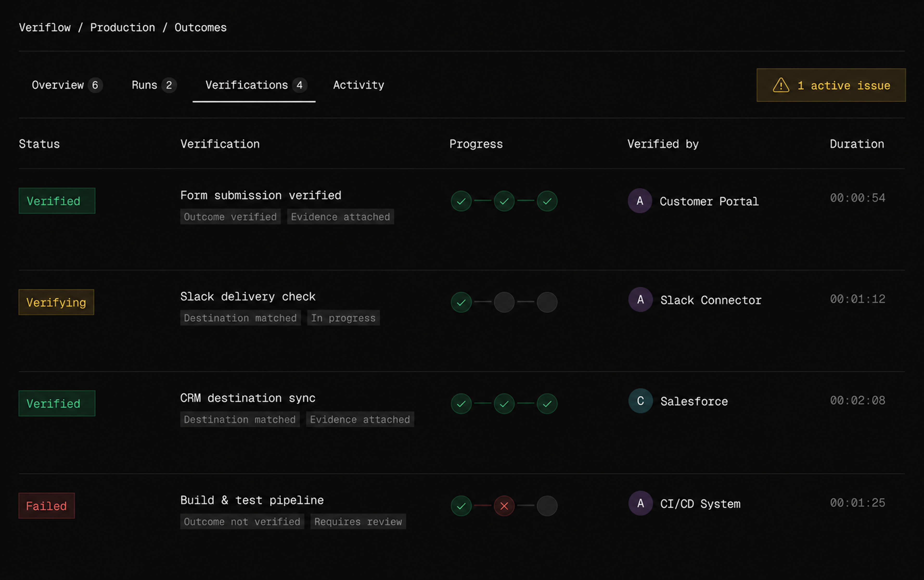The height and width of the screenshot is (580, 924).
Task: Click passed first step in Build & test row
Action: point(461,506)
